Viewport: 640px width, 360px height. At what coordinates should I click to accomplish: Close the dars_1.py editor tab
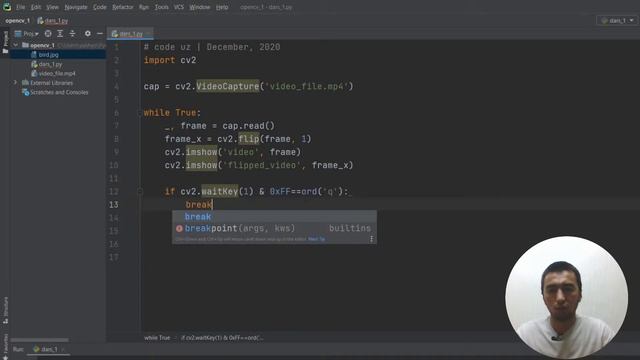148,33
